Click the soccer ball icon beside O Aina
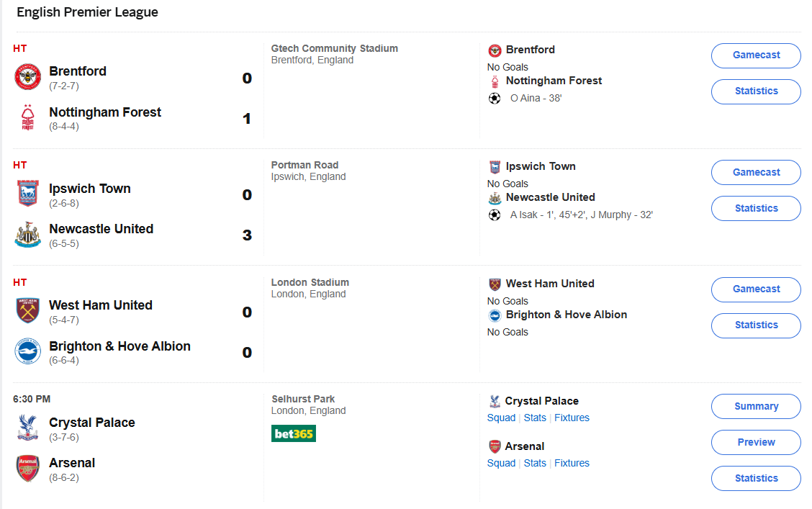Image resolution: width=812 pixels, height=509 pixels. click(x=495, y=98)
